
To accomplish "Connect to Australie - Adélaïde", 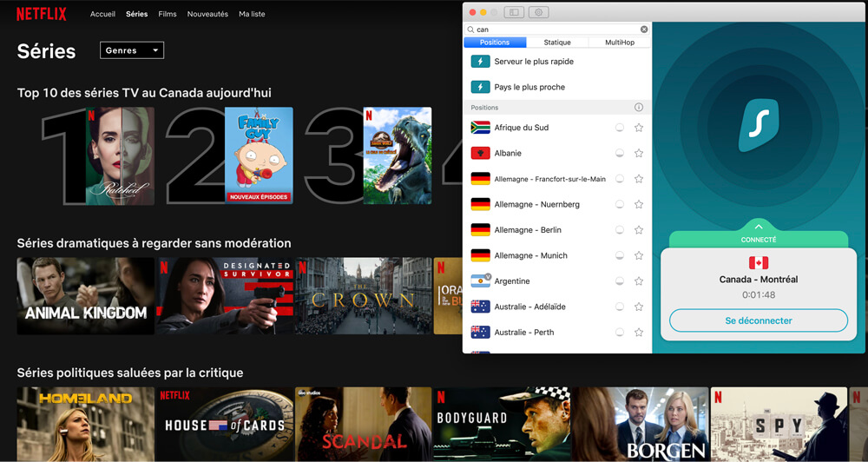I will 557,307.
